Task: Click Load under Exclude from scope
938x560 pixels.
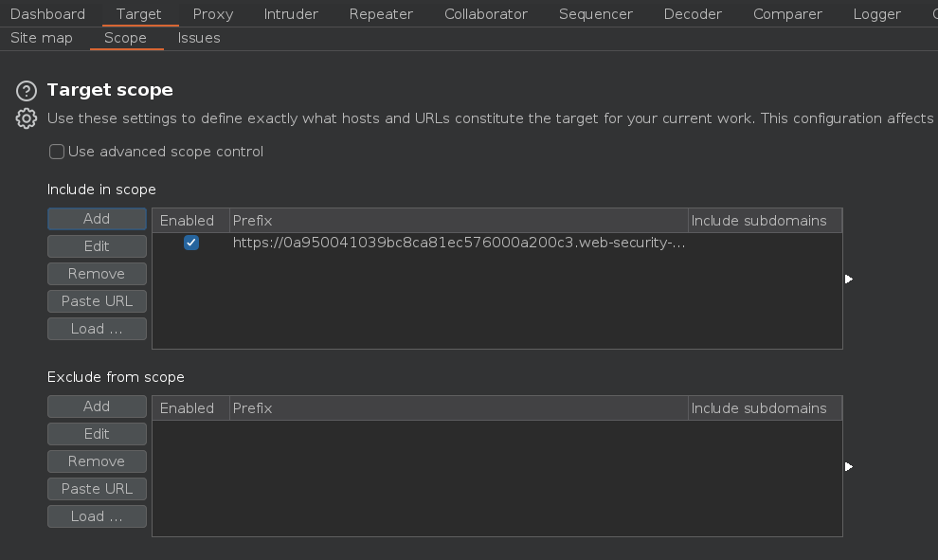Action: point(97,516)
